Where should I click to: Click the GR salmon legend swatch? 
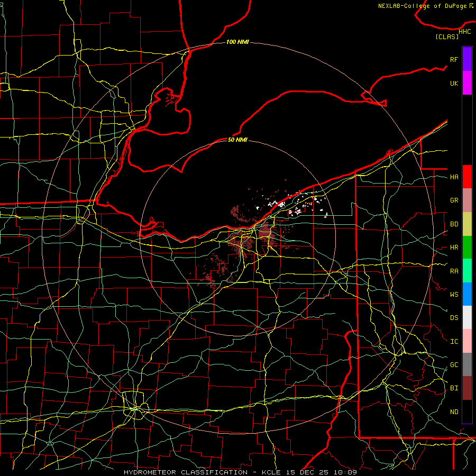(467, 200)
